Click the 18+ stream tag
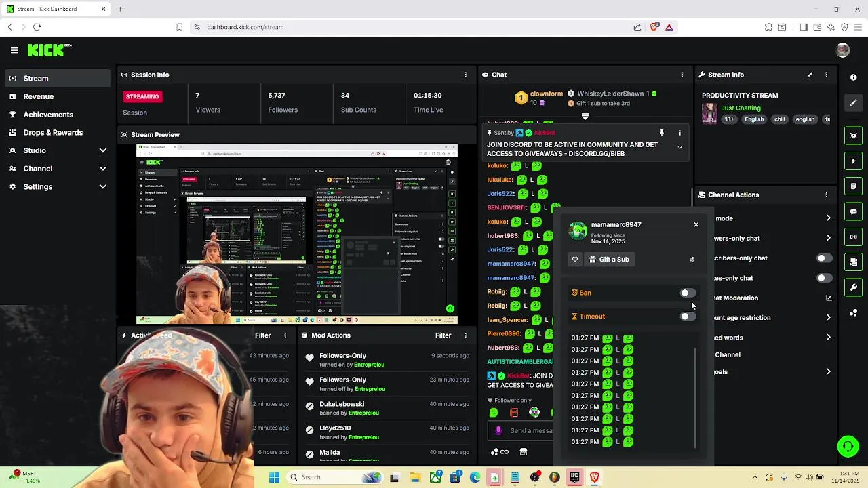Screen dimensions: 868x488 729,119
